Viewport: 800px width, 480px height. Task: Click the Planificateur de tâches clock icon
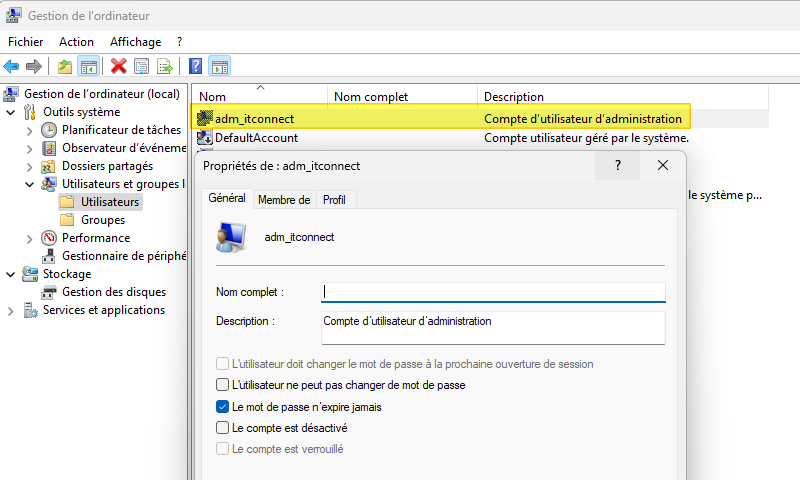point(49,130)
